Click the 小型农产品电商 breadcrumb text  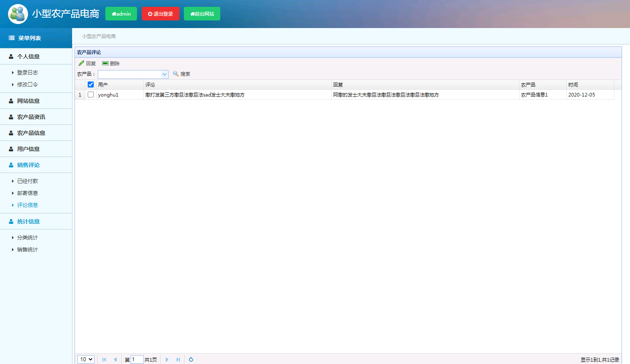coord(99,36)
